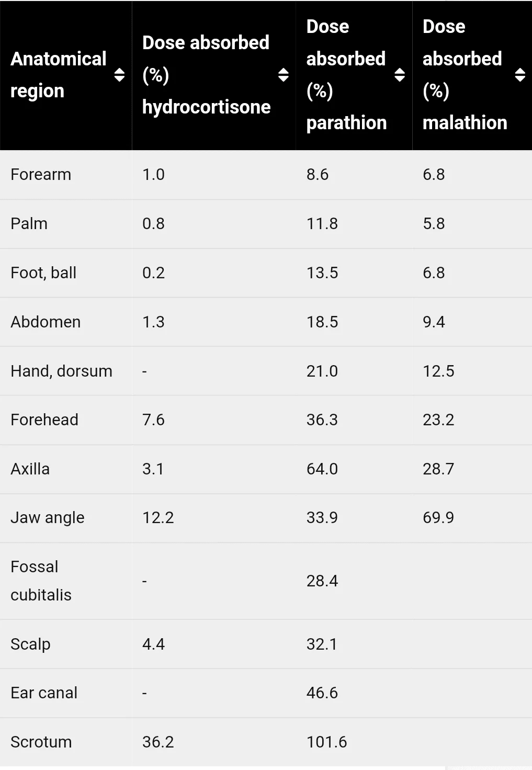Screen dimensions: 532x770
Task: Click the Fossal cubitalis row label
Action: 41,581
